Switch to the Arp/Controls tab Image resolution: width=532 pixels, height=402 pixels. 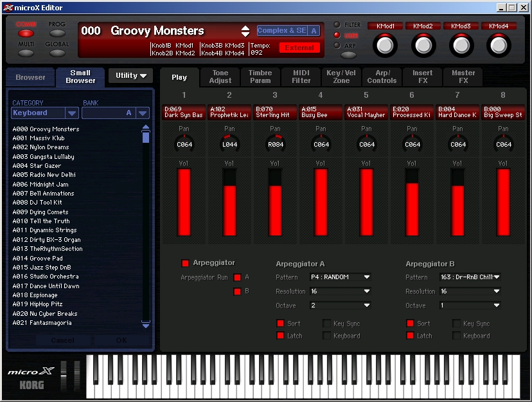pyautogui.click(x=382, y=77)
